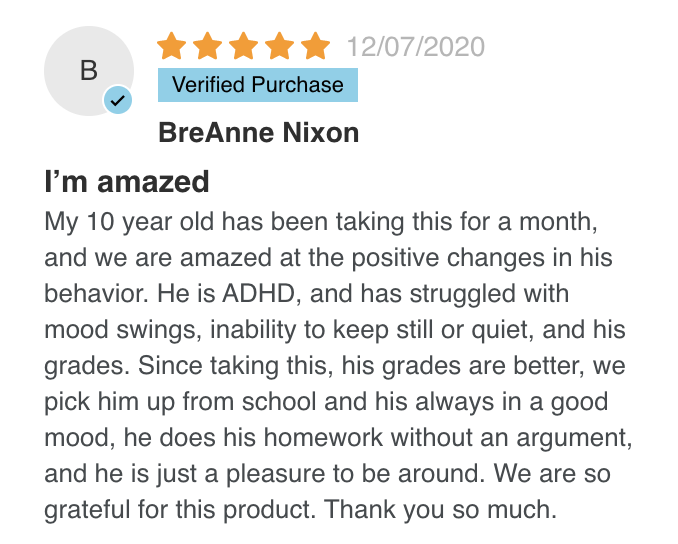
Task: Click the blue verified checkmark badge
Action: [x=118, y=100]
